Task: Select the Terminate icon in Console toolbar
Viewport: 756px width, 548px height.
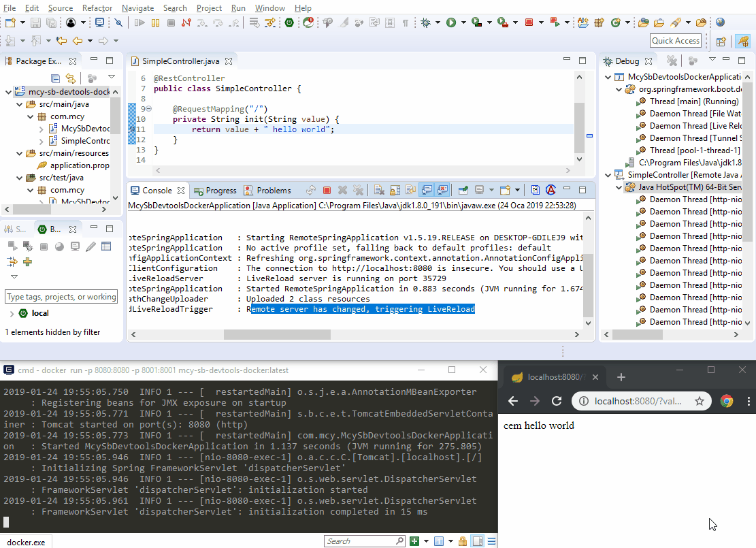Action: pos(327,190)
